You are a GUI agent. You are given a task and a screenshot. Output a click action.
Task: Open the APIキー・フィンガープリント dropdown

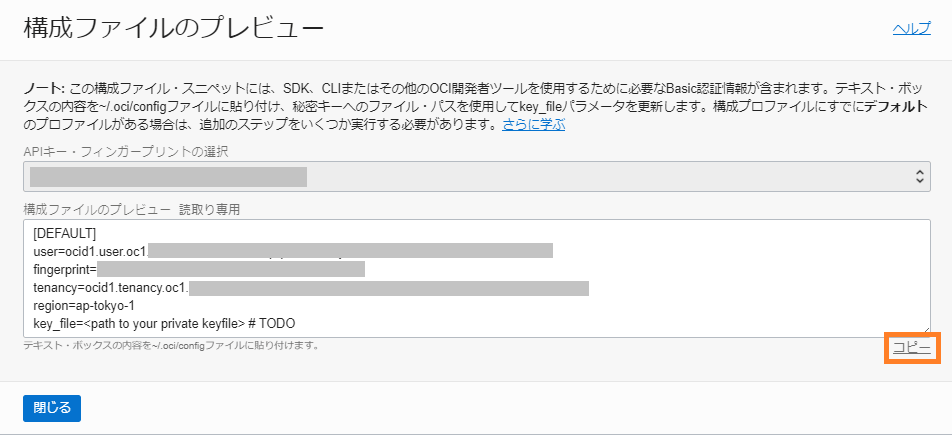[477, 177]
